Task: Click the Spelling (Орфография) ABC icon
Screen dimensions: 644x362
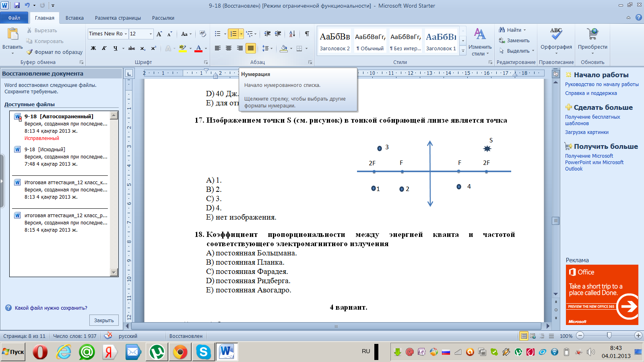Action: [556, 34]
